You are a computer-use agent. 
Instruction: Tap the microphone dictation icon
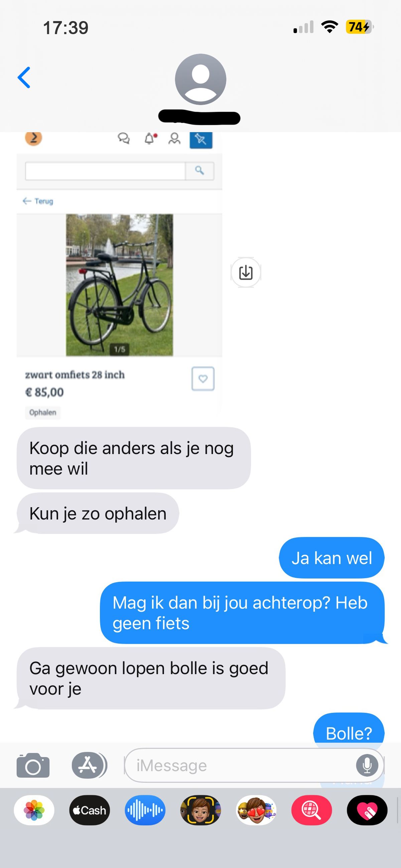tap(367, 765)
